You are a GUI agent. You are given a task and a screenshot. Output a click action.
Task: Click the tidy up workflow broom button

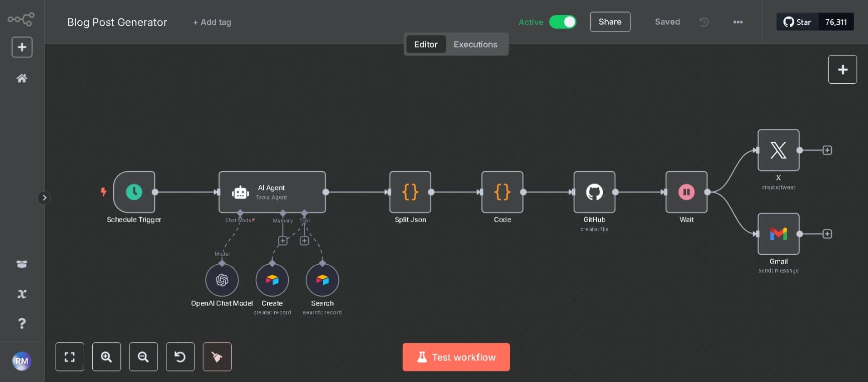tap(217, 357)
